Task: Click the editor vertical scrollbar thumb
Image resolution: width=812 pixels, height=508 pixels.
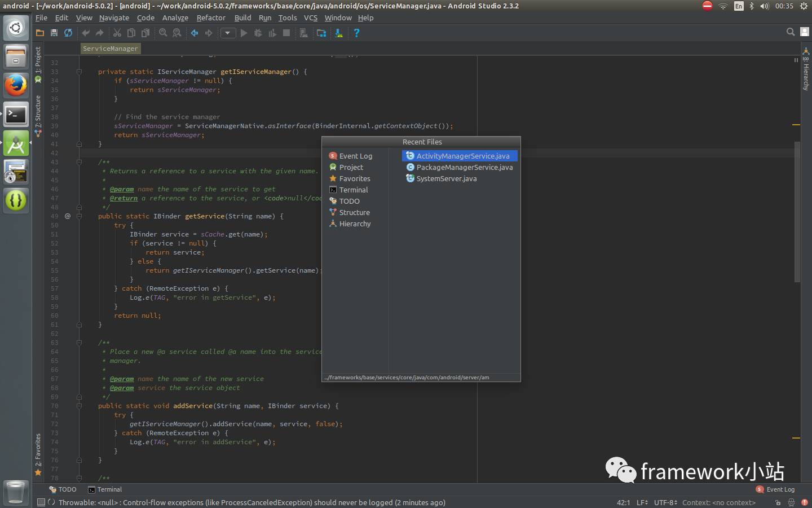Action: pos(797,212)
